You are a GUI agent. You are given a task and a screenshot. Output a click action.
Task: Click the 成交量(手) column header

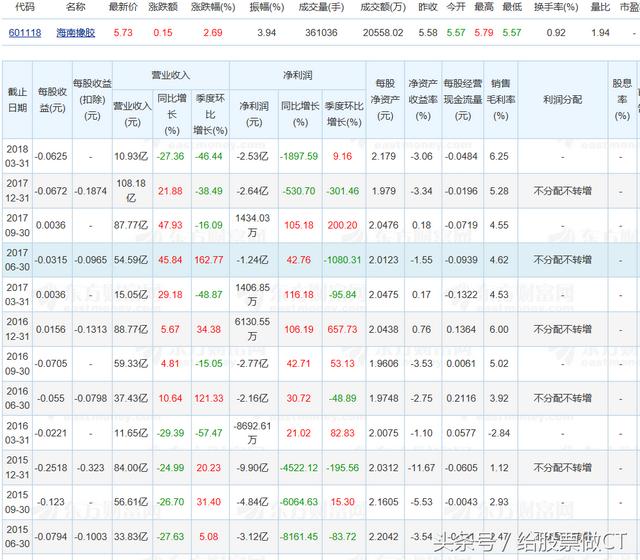click(321, 7)
